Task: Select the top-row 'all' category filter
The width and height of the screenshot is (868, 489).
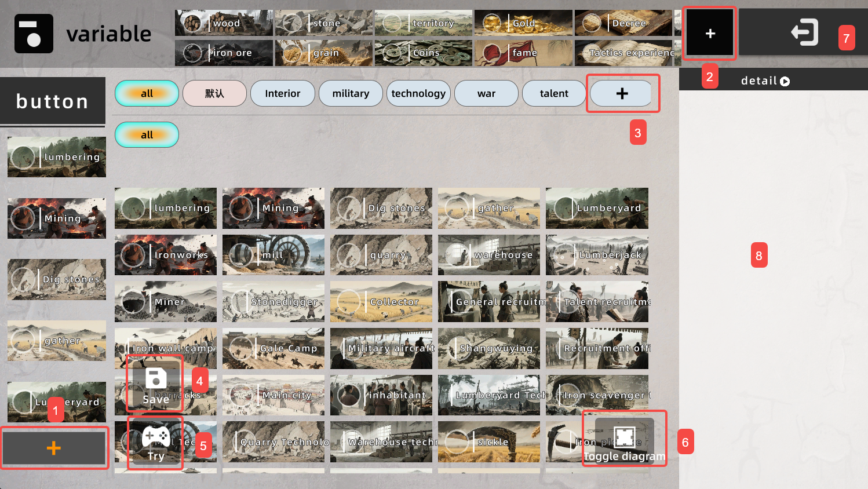Action: [147, 93]
